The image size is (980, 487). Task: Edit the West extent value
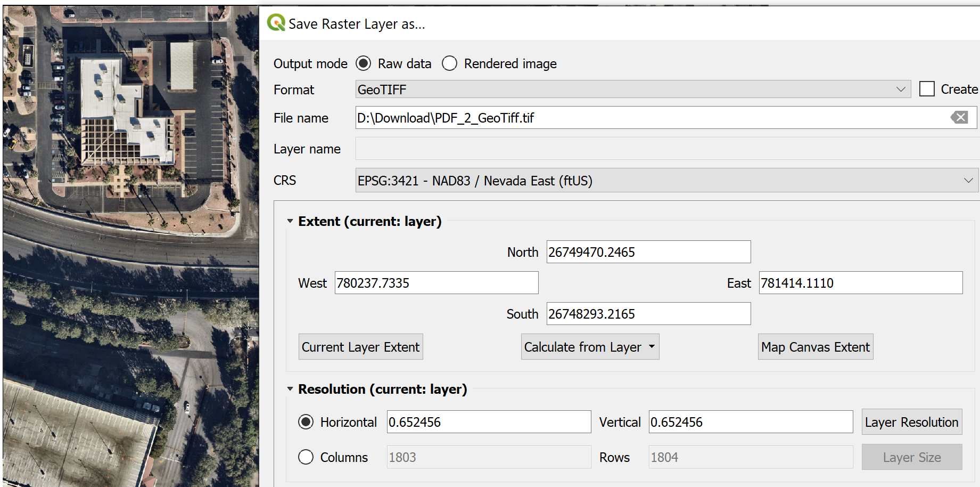(x=436, y=283)
